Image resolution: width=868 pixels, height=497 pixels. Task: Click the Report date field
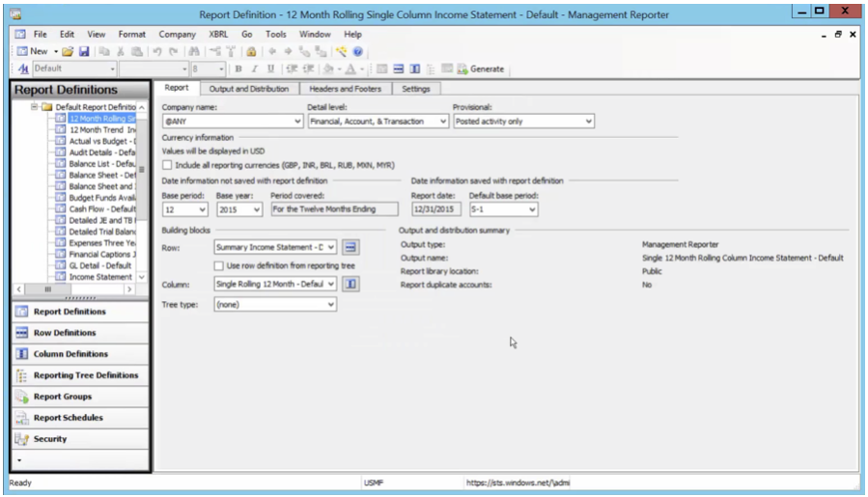[x=435, y=209]
